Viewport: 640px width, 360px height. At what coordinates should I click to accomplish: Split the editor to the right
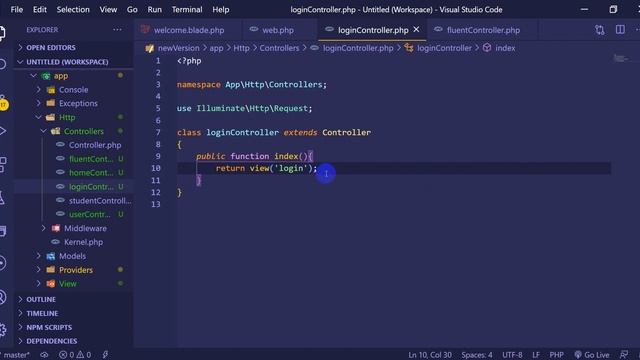click(x=620, y=30)
